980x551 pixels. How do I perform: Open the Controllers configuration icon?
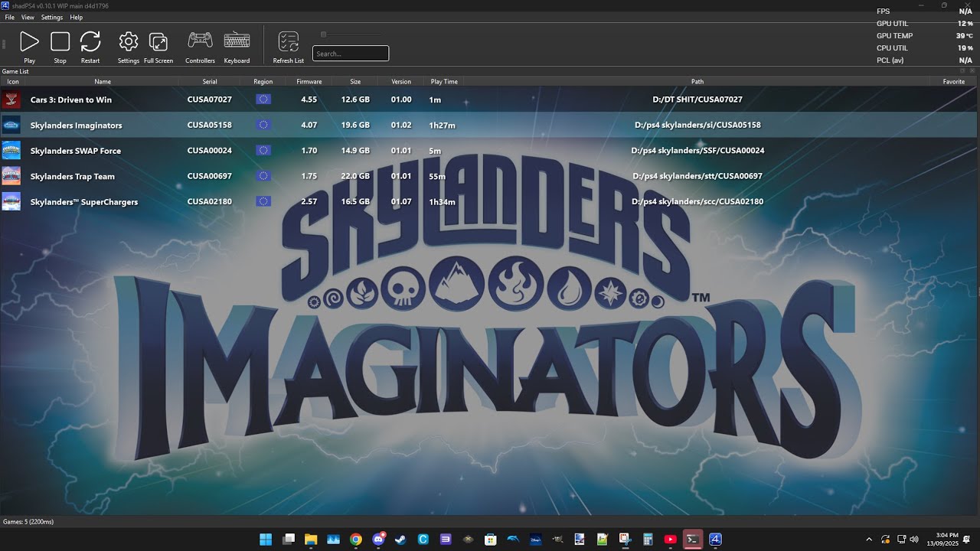(x=201, y=40)
